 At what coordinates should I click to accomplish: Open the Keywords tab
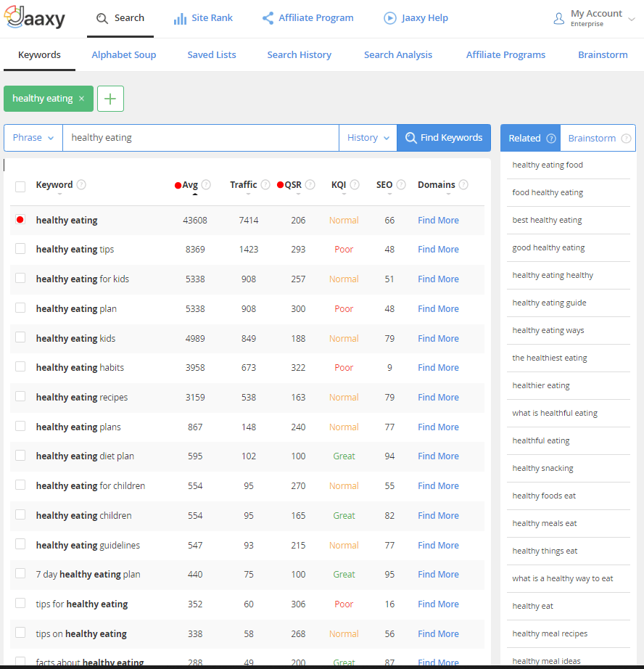tap(39, 55)
